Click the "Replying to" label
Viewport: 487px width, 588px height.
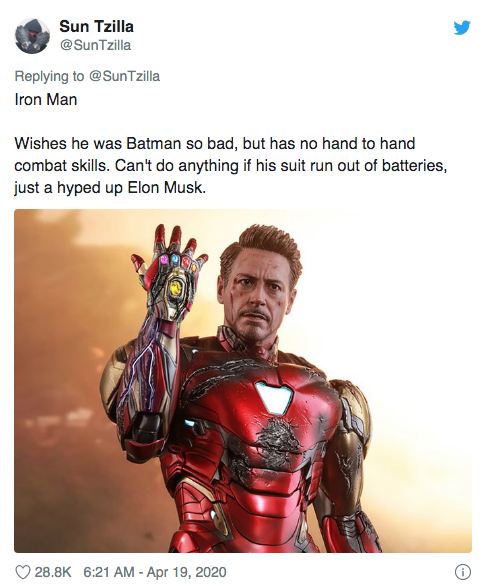49,76
